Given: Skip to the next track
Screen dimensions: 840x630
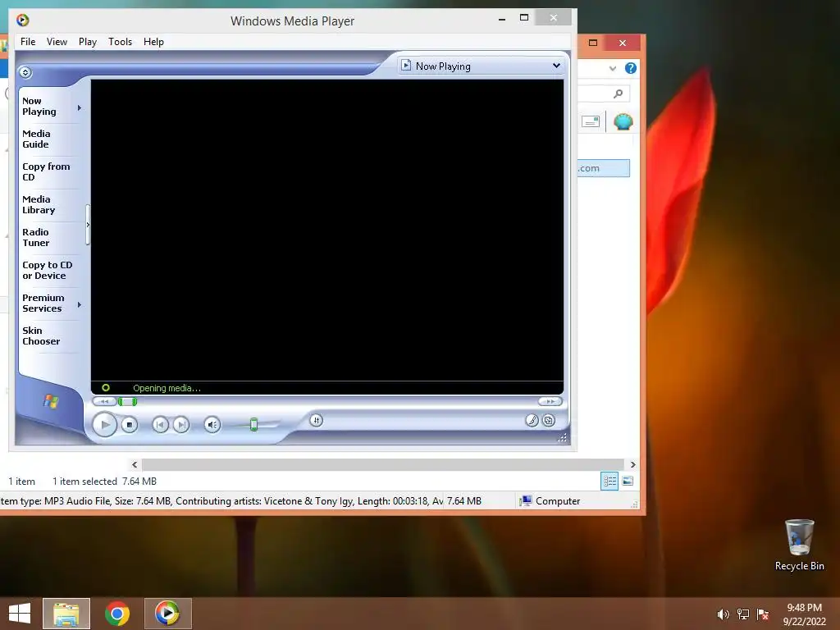Looking at the screenshot, I should [x=181, y=425].
